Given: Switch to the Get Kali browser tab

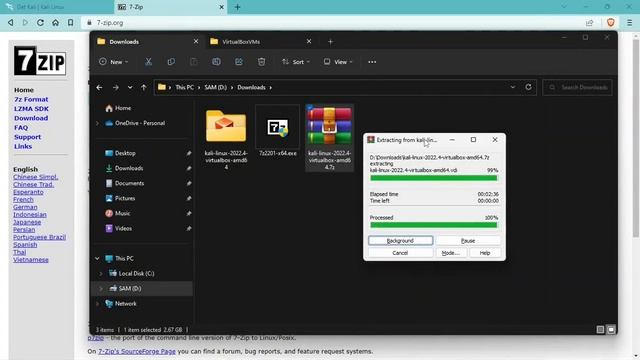Looking at the screenshot, I should 57,7.
